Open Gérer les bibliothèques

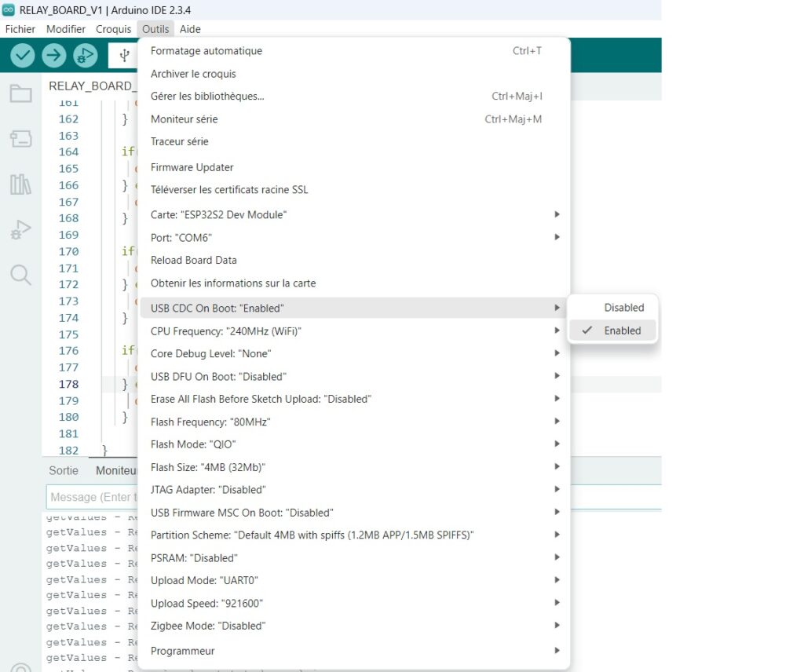(x=353, y=97)
